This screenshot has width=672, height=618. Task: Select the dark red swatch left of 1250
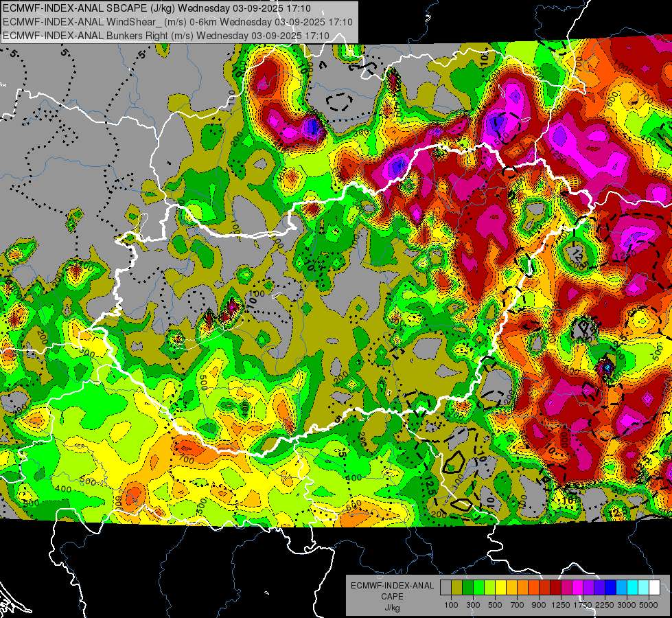[x=556, y=588]
